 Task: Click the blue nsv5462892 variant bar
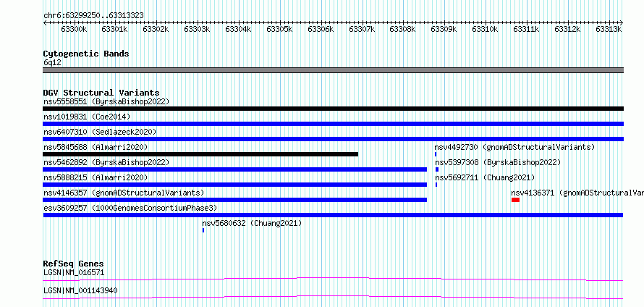pyautogui.click(x=235, y=169)
